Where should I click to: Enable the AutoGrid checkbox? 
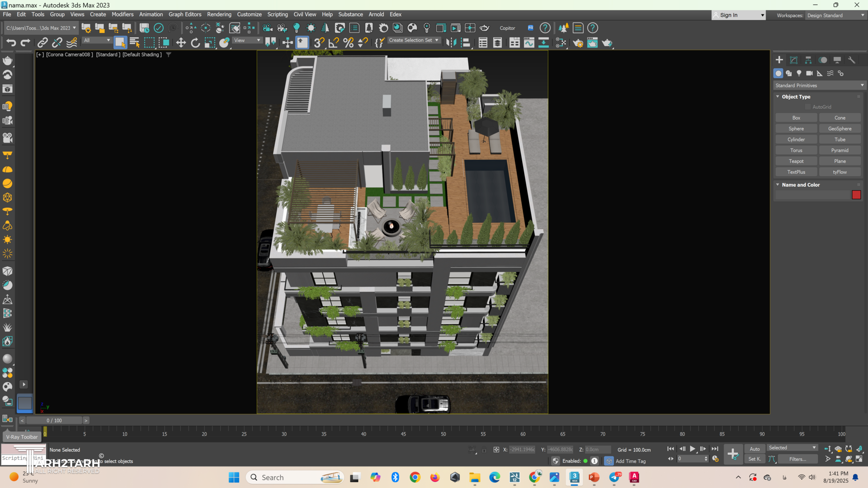[808, 107]
